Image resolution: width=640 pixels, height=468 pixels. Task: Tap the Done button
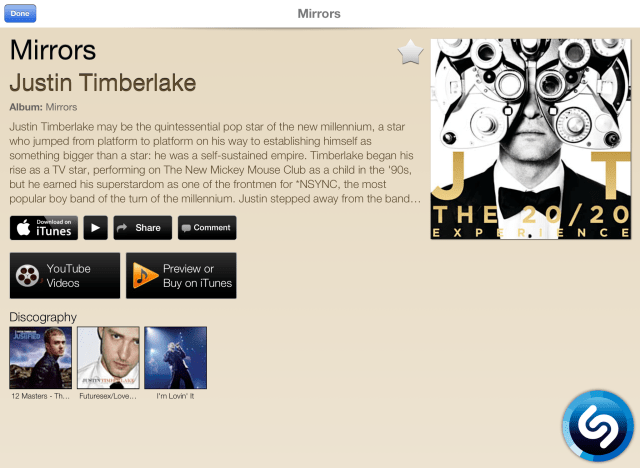(20, 13)
